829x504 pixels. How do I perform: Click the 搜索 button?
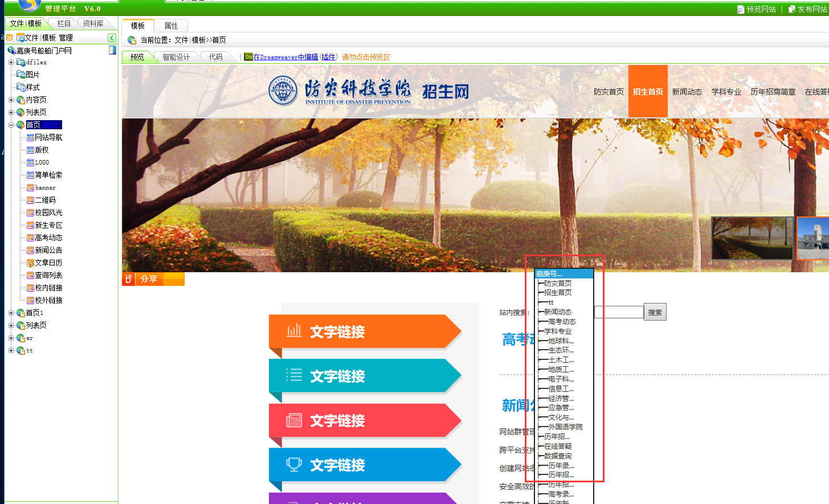click(655, 312)
